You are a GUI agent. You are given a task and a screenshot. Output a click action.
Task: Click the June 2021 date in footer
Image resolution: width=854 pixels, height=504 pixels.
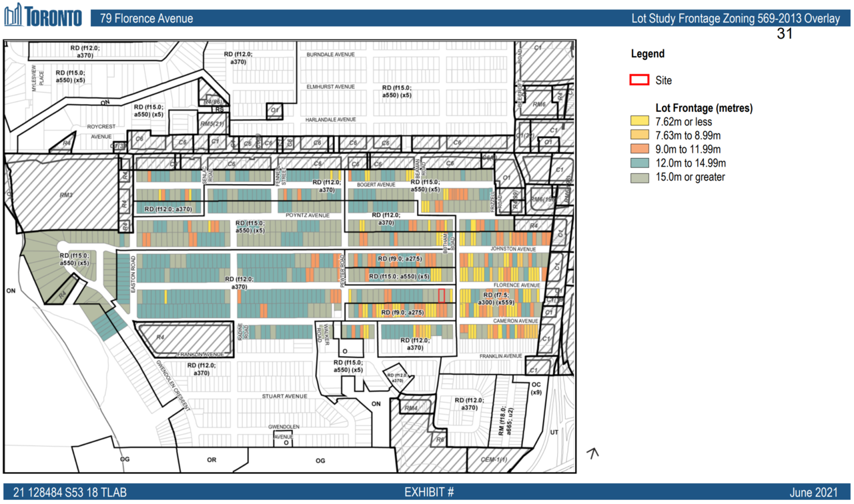click(x=812, y=493)
